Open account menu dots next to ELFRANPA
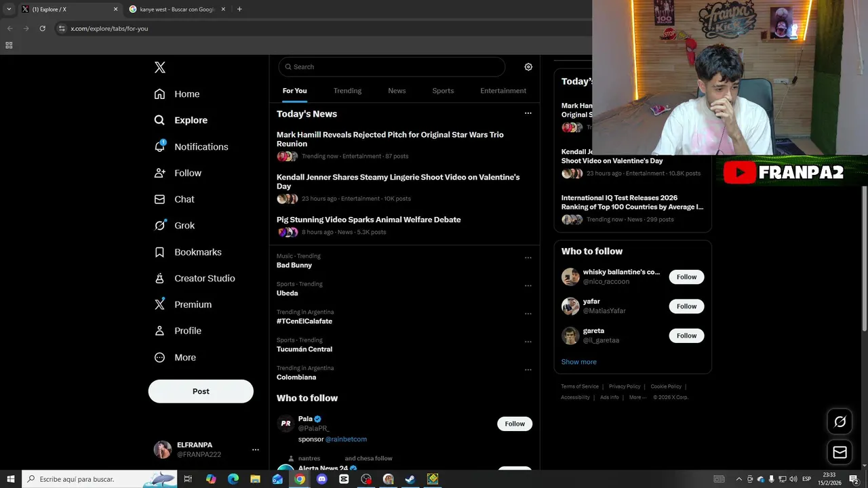The image size is (868, 488). pyautogui.click(x=256, y=449)
